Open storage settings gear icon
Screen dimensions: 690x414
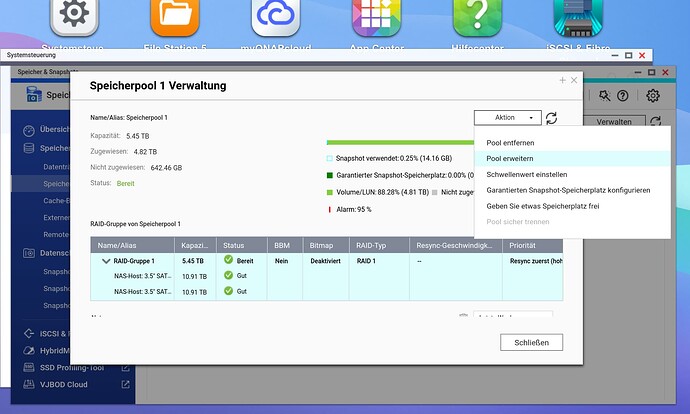point(653,96)
